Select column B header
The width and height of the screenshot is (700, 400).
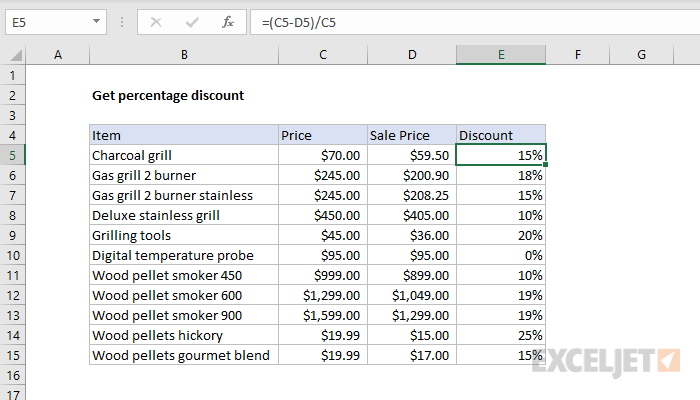click(183, 55)
